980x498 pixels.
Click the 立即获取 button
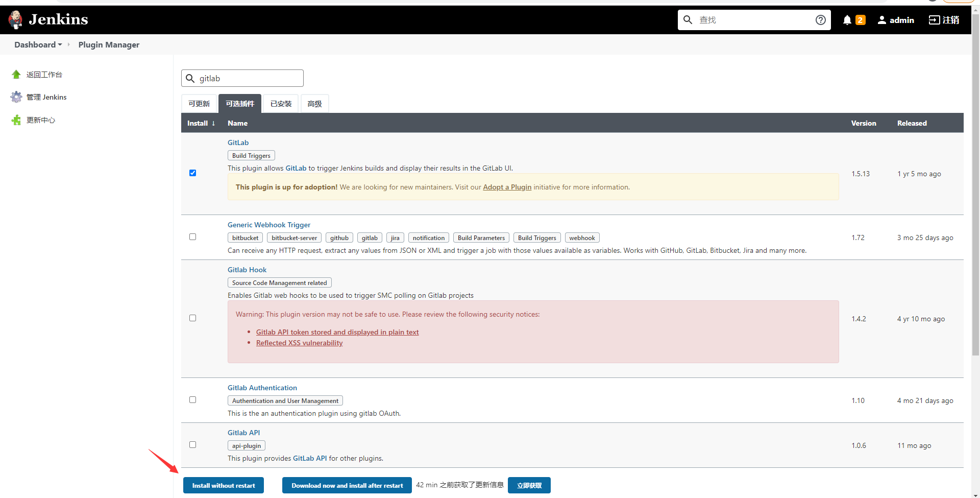click(x=529, y=485)
